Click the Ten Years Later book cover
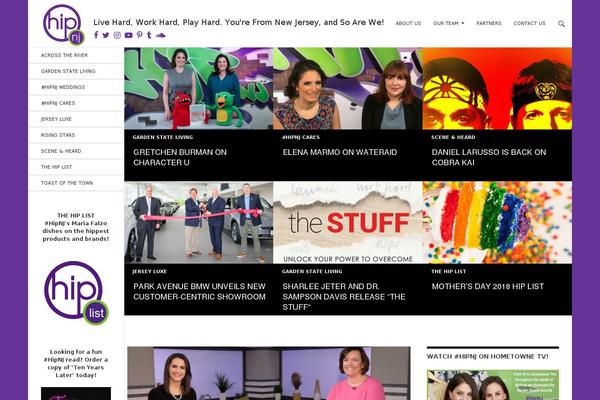The image size is (600, 400). [76, 393]
